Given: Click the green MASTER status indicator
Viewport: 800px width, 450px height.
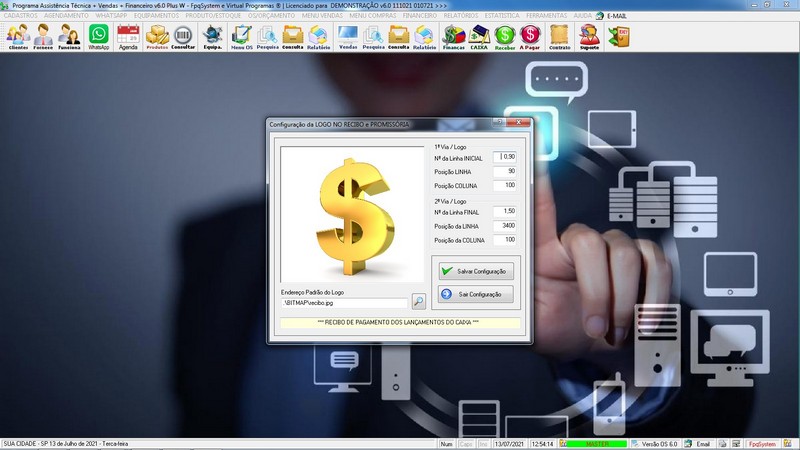Looking at the screenshot, I should pos(597,444).
